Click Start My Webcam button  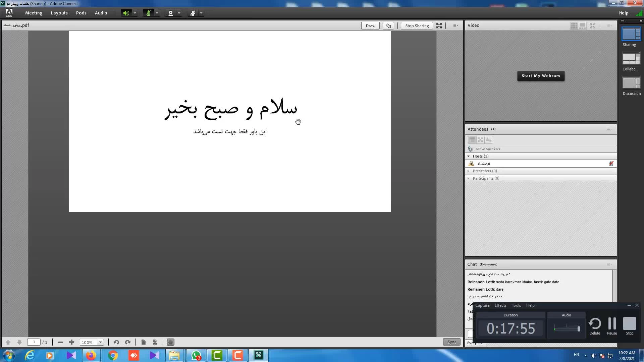541,76
